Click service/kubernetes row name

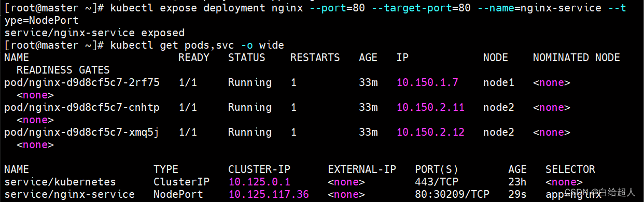(60, 182)
